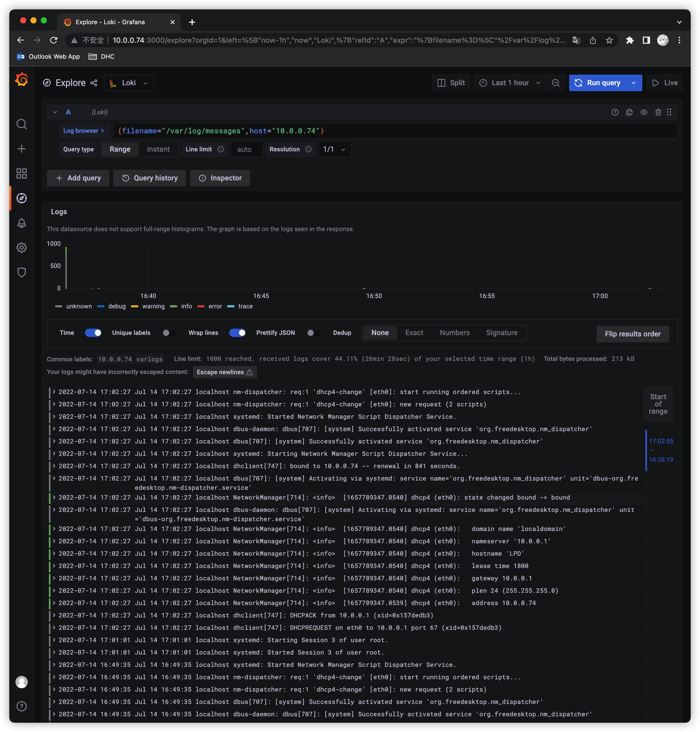Expand the Resolution 1/1 dropdown
This screenshot has height=732, width=700.
(x=334, y=149)
